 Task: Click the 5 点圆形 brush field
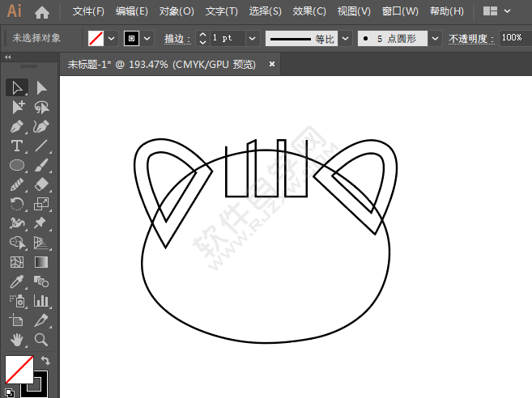393,39
